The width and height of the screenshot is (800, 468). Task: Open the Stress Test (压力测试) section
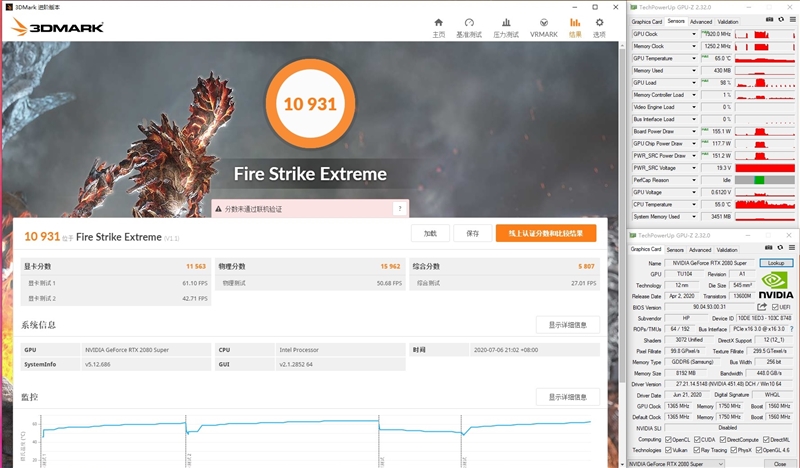(x=506, y=27)
